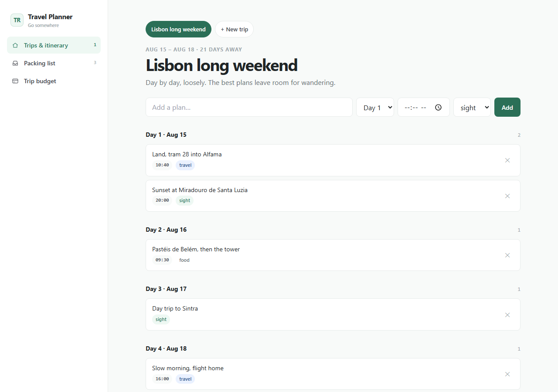Focus the Add a plan text field
The width and height of the screenshot is (558, 392).
pos(249,107)
